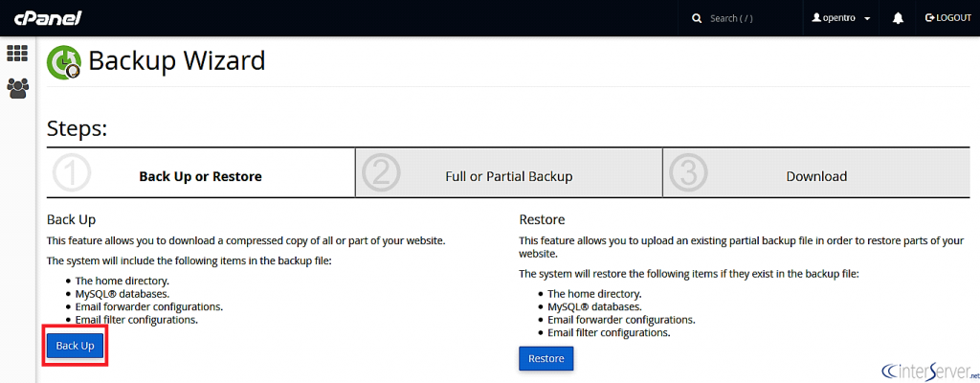980x383 pixels.
Task: Click the InterServer logo
Action: (x=926, y=370)
